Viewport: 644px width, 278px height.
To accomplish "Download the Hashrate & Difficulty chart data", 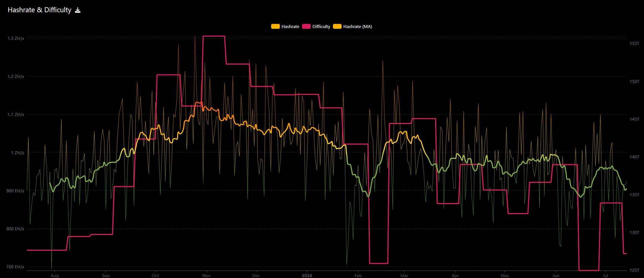I will pyautogui.click(x=78, y=10).
